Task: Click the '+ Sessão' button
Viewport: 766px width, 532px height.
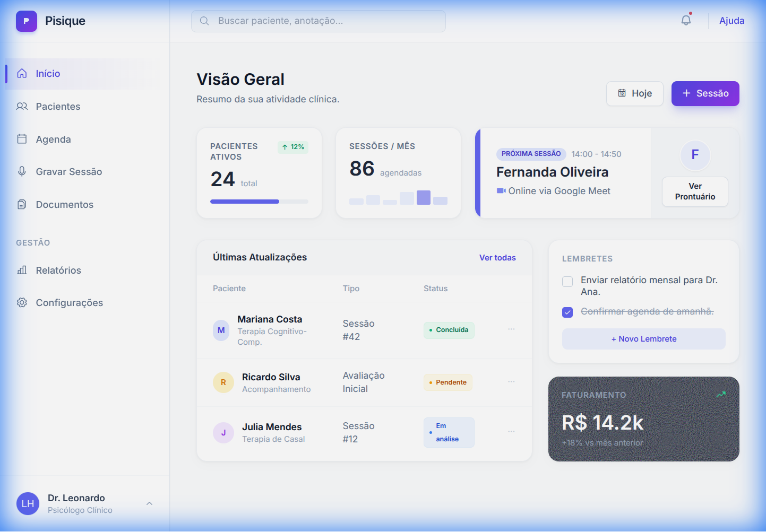Action: click(x=705, y=93)
